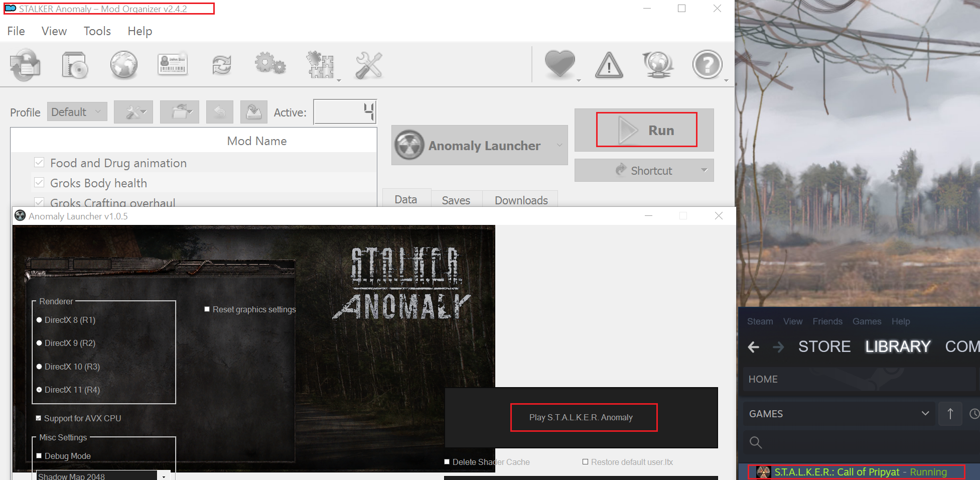Select DirectX 9 (R2) renderer

(x=39, y=343)
